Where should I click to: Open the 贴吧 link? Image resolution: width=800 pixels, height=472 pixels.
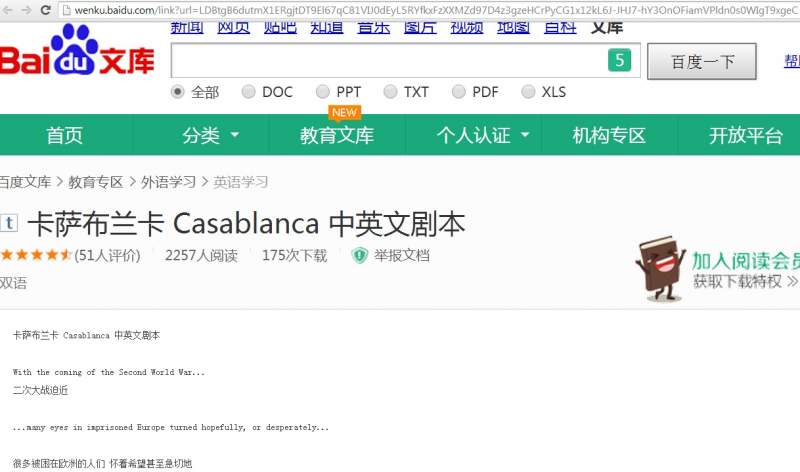click(x=280, y=28)
